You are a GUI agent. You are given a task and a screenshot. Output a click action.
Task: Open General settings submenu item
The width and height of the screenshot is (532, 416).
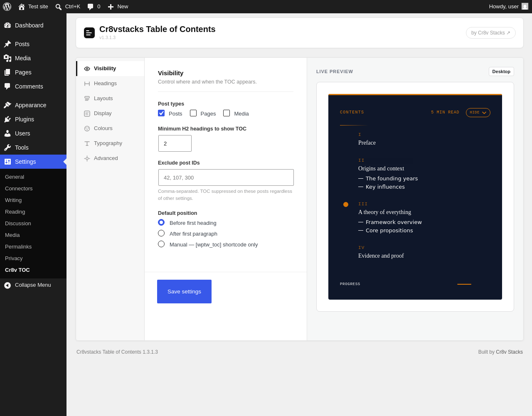coord(15,177)
